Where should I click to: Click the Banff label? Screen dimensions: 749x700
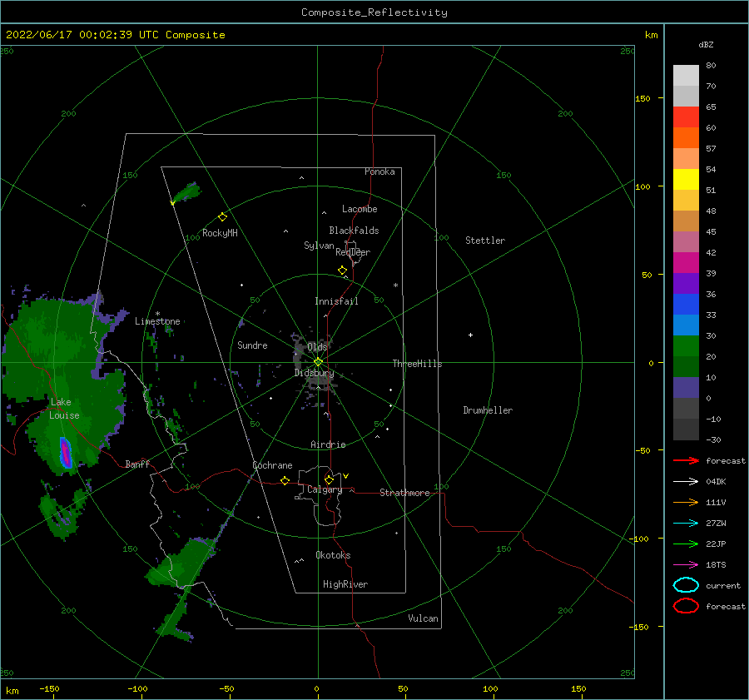[137, 464]
